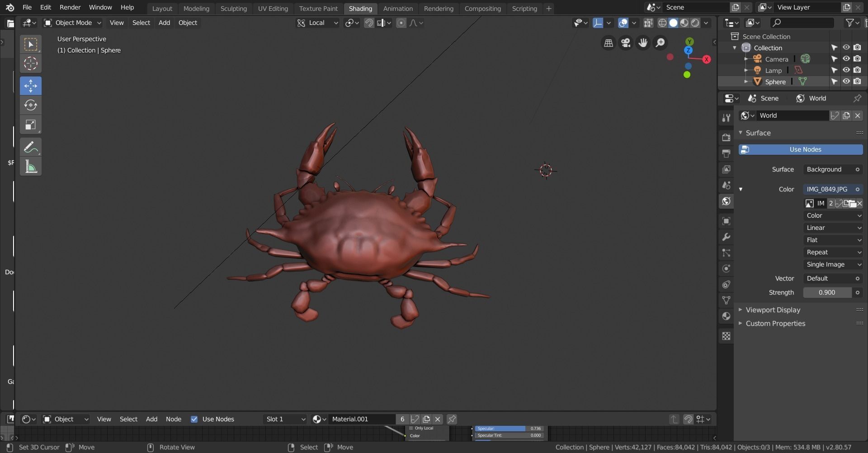Image resolution: width=868 pixels, height=453 pixels.
Task: Open the Render menu
Action: (x=70, y=7)
